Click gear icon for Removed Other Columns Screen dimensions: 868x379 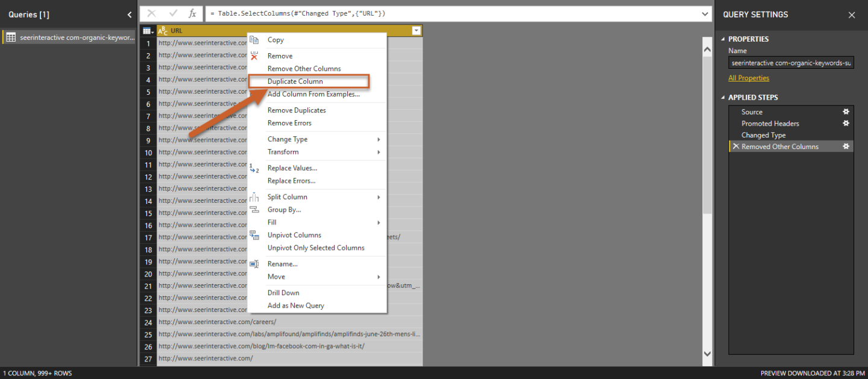[x=846, y=147]
